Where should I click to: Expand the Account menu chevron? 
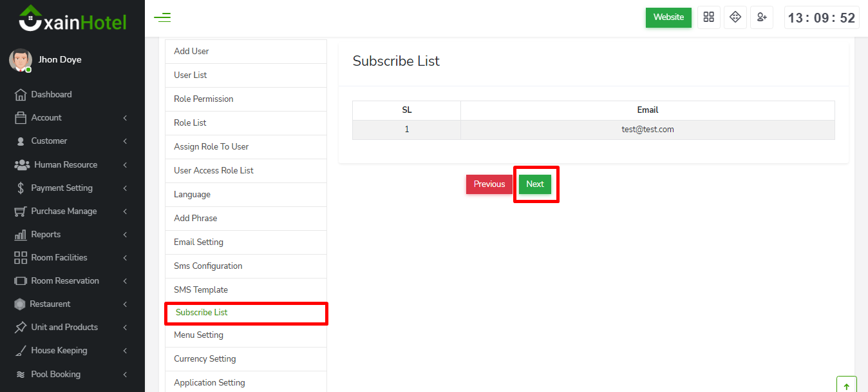click(x=125, y=118)
